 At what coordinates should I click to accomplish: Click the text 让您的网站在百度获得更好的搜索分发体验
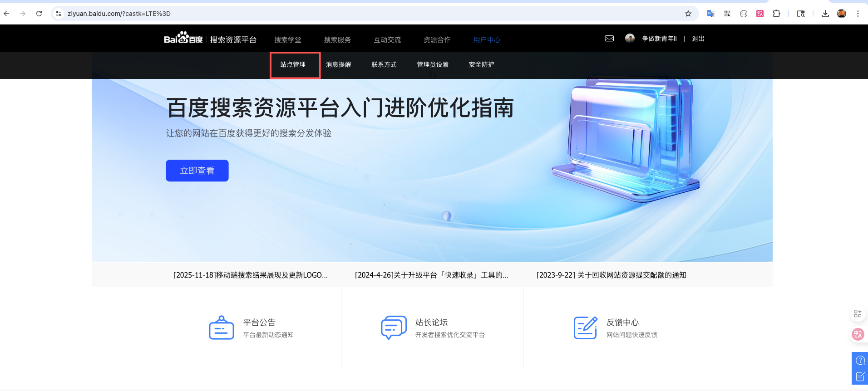(249, 133)
